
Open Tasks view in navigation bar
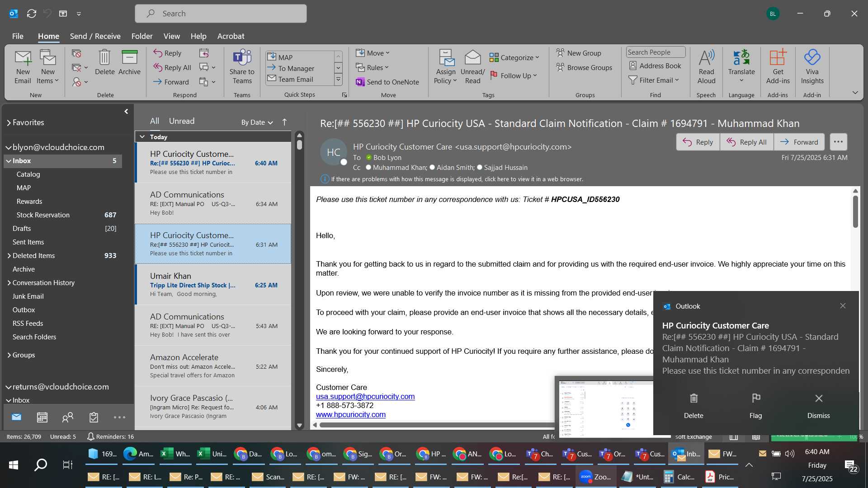tap(94, 417)
